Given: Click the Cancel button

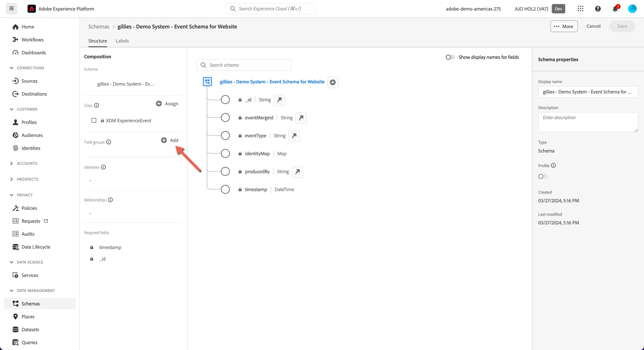Looking at the screenshot, I should 593,26.
